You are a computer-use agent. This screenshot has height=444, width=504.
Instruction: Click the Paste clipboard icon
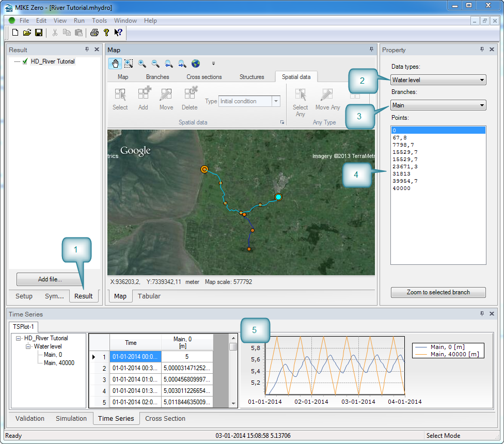(78, 33)
